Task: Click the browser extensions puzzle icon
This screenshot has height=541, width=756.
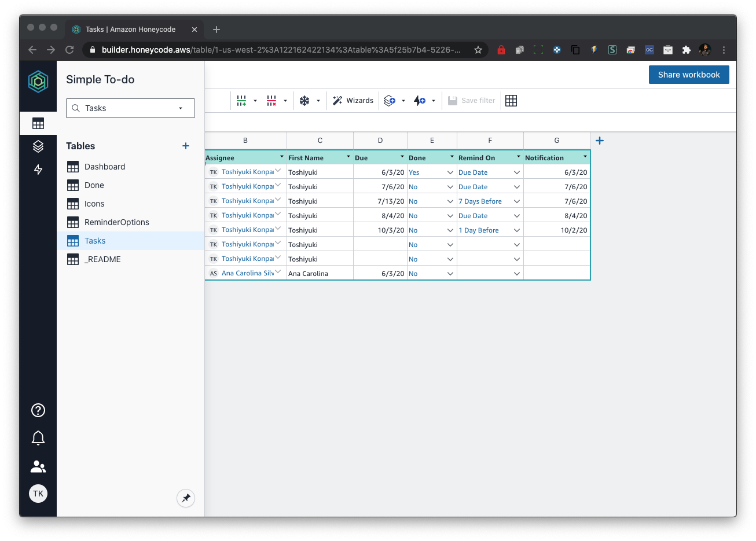Action: point(687,50)
